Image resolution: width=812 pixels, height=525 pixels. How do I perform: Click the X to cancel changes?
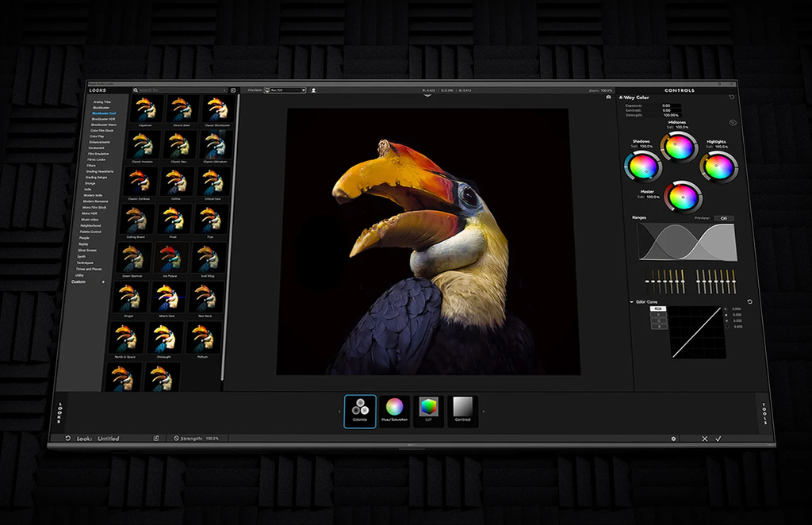point(704,438)
